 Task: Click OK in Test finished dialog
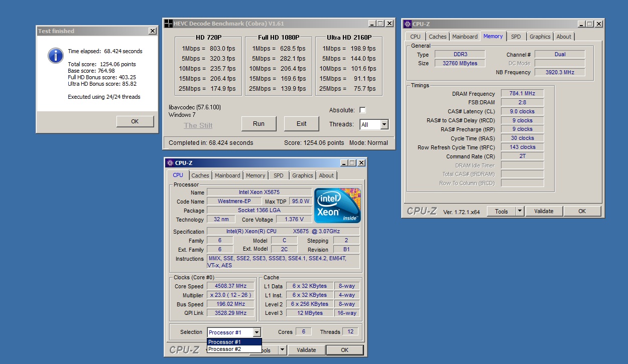pos(135,121)
